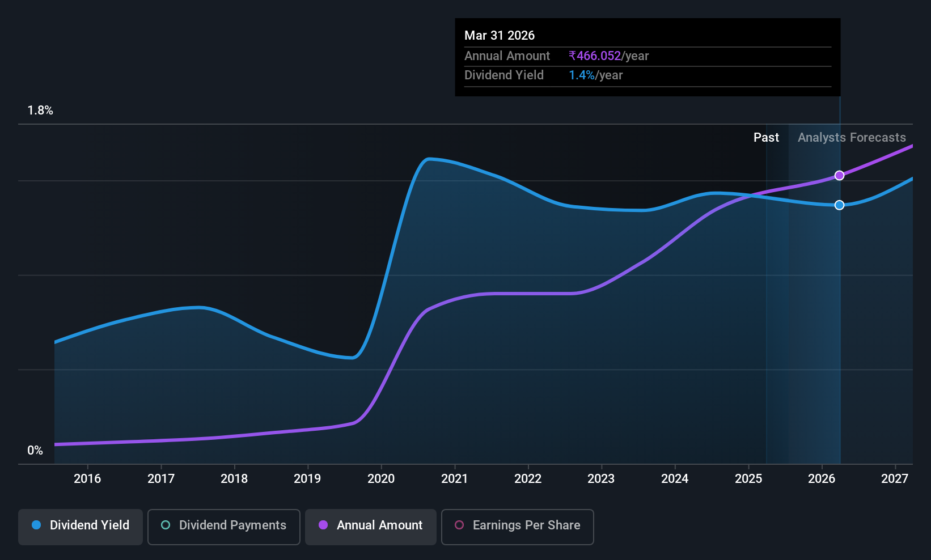Click the pink Earnings Per Share circle
The height and width of the screenshot is (560, 931).
pyautogui.click(x=459, y=525)
